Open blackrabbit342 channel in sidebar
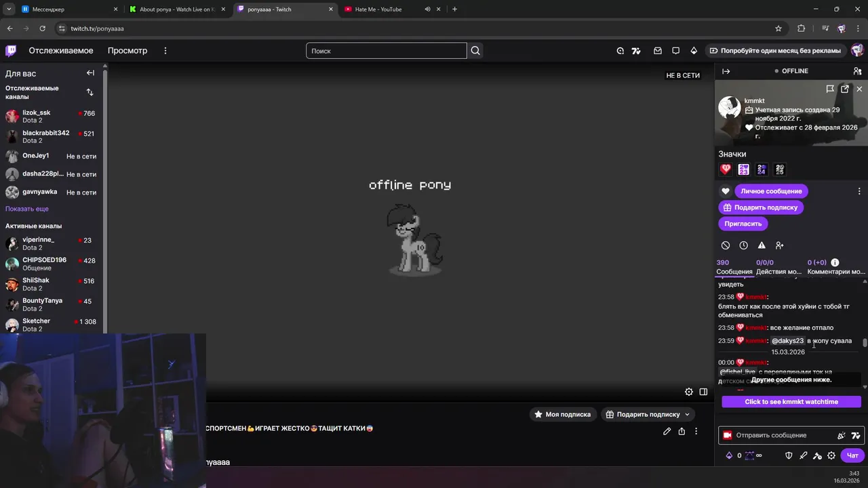Viewport: 868px width, 488px height. pyautogui.click(x=51, y=136)
